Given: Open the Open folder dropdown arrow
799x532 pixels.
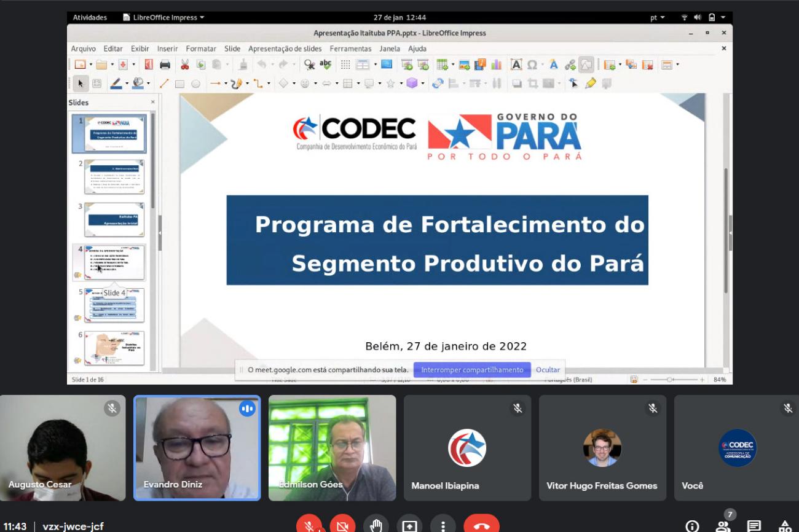Looking at the screenshot, I should tap(112, 65).
